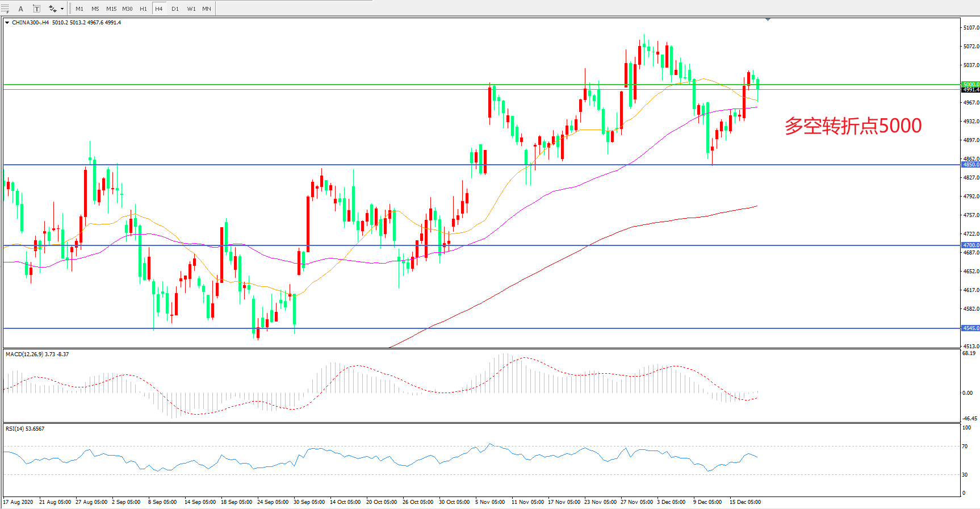The image size is (980, 509).
Task: Switch chart to M1 timeframe
Action: tap(79, 9)
